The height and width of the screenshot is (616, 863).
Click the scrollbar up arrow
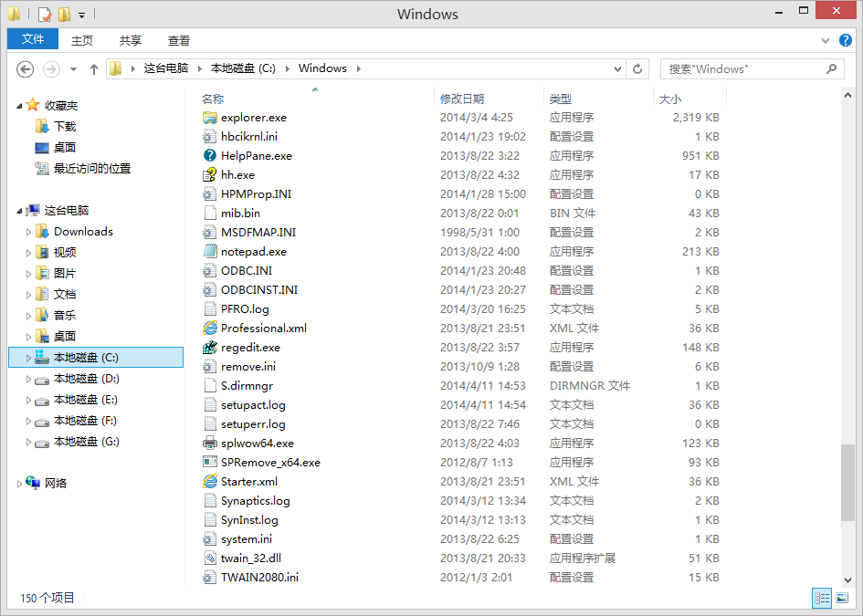tap(847, 96)
